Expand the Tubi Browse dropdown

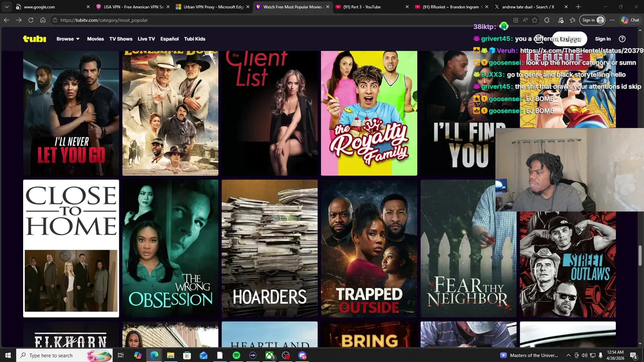[x=67, y=39]
